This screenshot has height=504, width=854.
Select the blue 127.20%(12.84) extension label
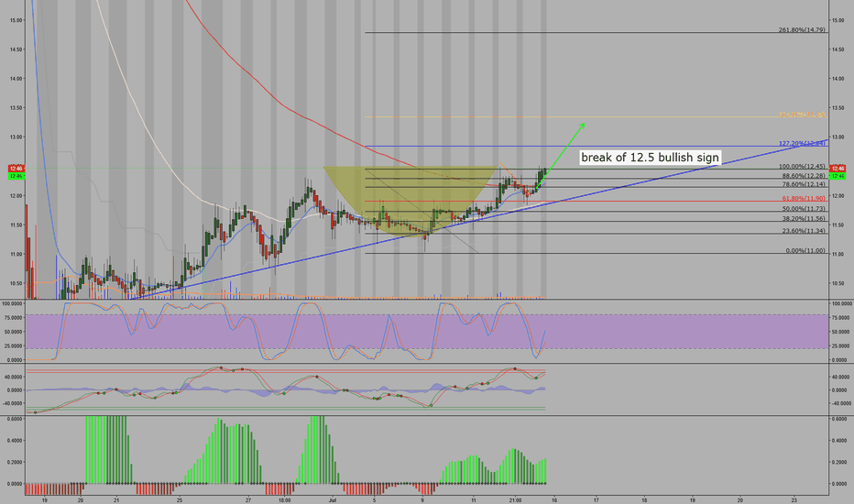(x=802, y=144)
